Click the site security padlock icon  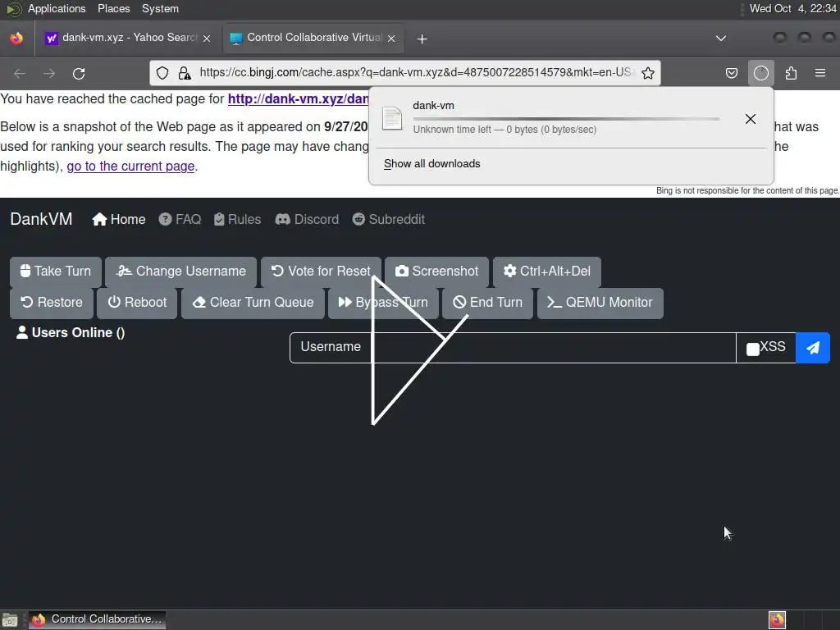coord(185,73)
